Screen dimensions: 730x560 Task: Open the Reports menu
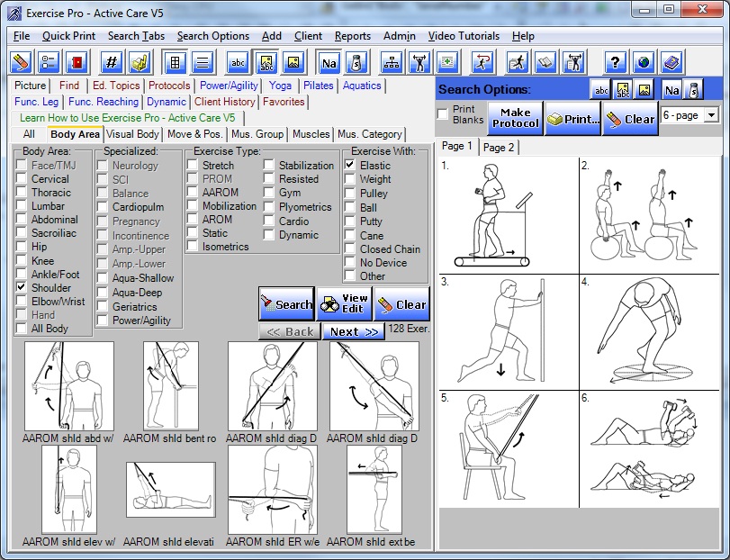point(353,36)
